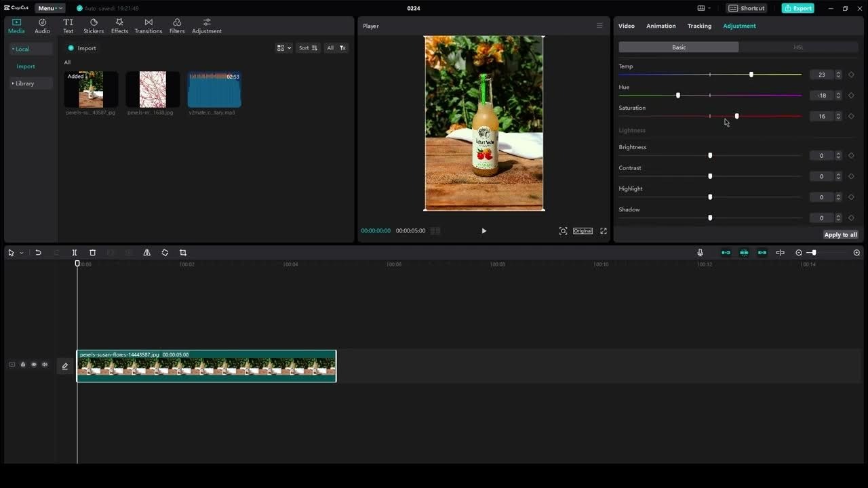Select the y2mate audio file thumbnail

coord(214,89)
